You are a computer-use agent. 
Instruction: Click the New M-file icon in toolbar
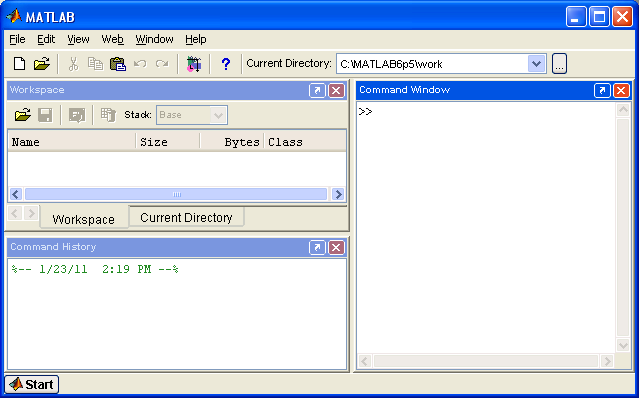click(x=19, y=64)
